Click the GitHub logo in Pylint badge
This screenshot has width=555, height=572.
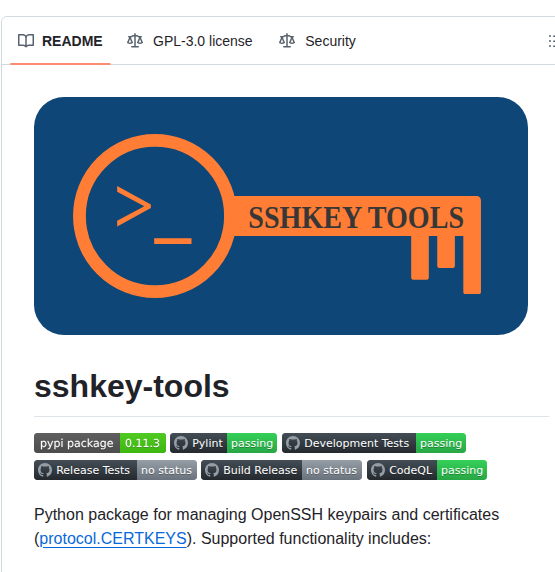pyautogui.click(x=181, y=443)
